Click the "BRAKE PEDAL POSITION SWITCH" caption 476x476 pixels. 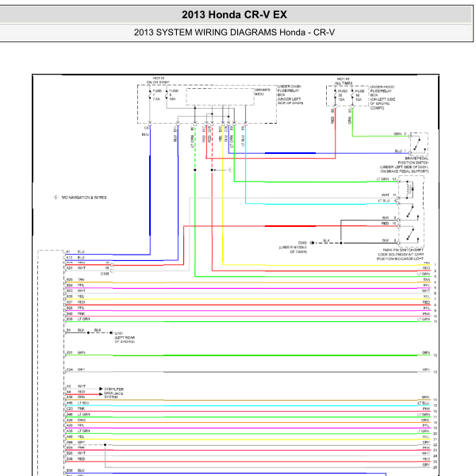[404, 165]
